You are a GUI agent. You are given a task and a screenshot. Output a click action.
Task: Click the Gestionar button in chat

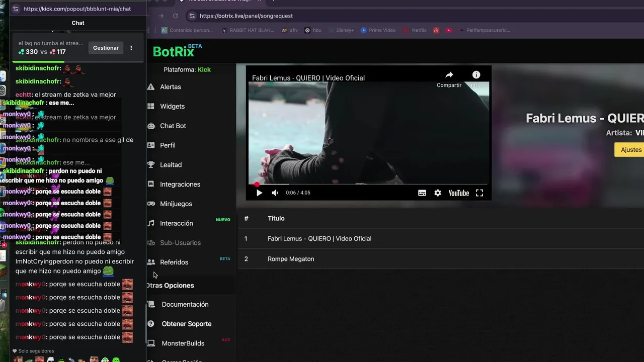click(x=106, y=48)
